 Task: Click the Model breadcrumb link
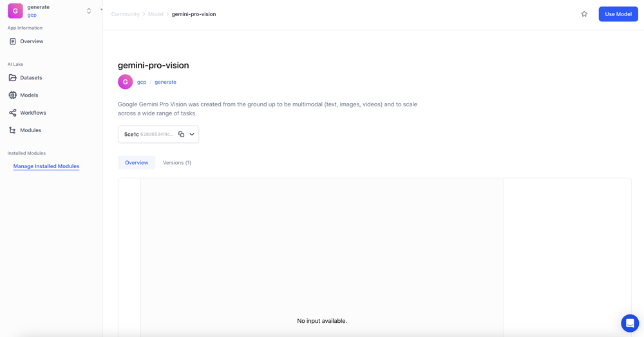[156, 14]
